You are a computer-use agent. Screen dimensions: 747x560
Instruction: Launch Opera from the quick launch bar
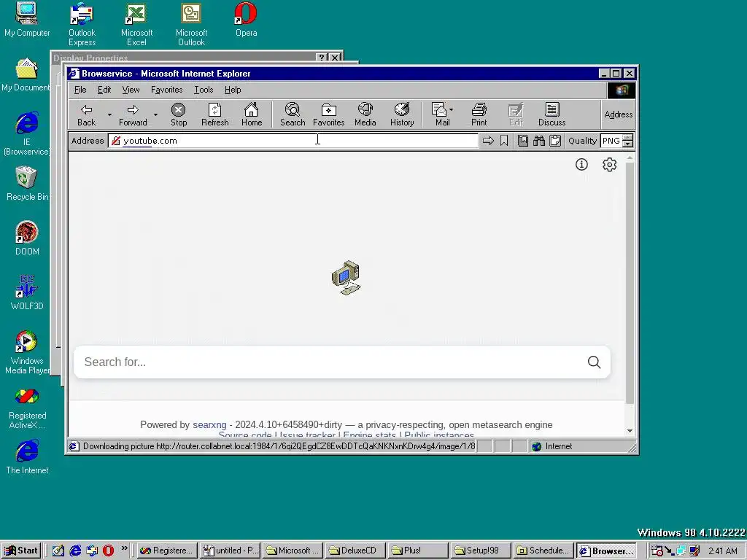pyautogui.click(x=108, y=551)
